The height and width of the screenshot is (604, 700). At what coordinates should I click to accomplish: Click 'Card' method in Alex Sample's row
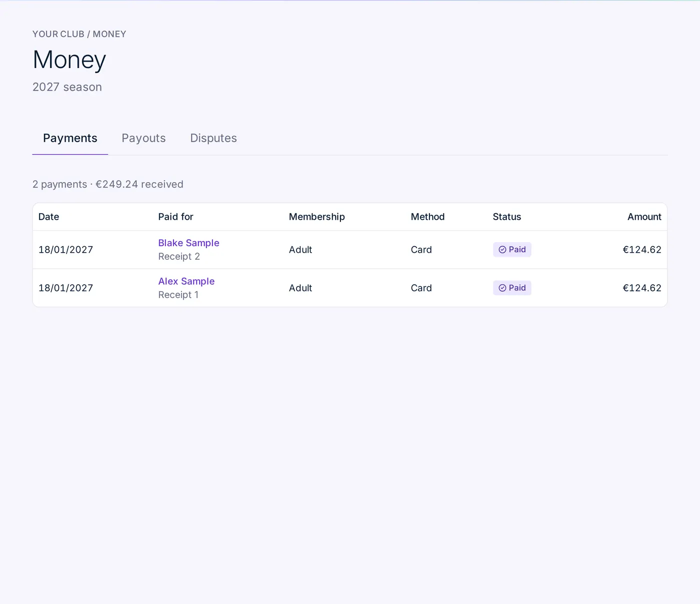(x=421, y=288)
